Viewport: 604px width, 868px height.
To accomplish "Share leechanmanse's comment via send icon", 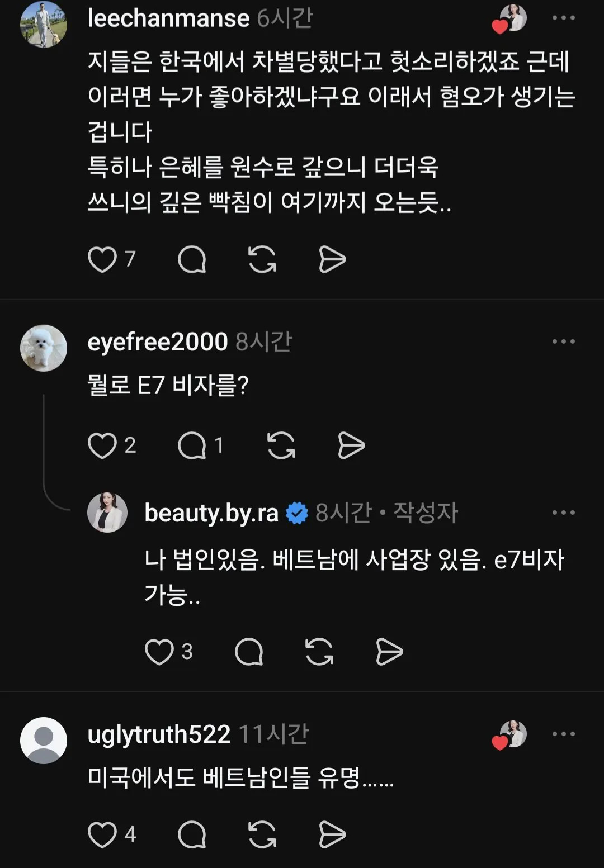I will (332, 259).
